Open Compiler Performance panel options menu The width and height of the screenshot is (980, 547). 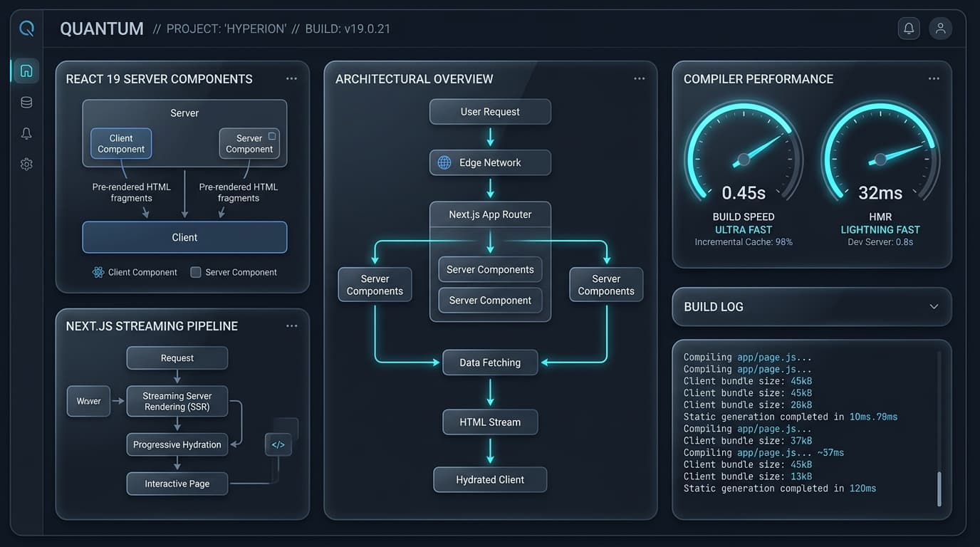934,78
